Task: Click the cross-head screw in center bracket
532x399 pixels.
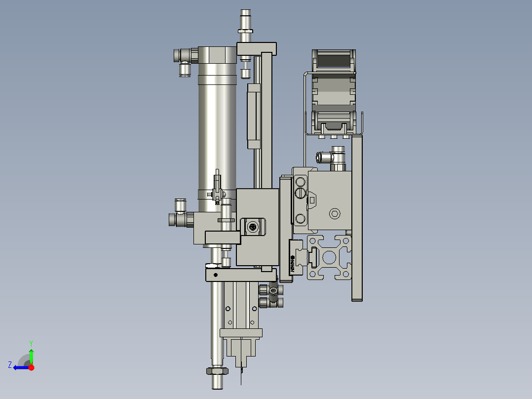Action: pos(253,227)
